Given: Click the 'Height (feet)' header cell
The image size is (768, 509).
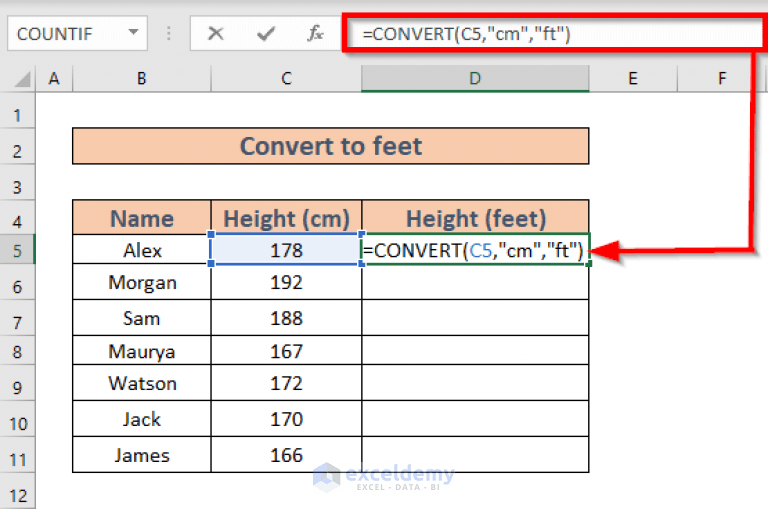Looking at the screenshot, I should [x=475, y=218].
